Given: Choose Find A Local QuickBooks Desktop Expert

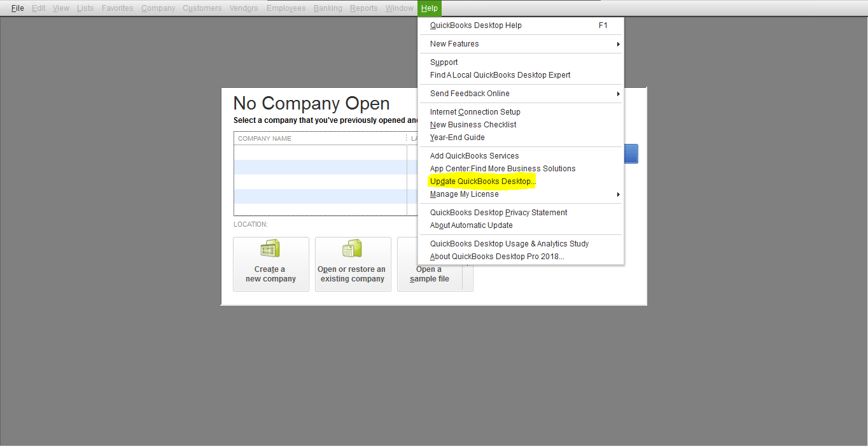Looking at the screenshot, I should click(521, 75).
